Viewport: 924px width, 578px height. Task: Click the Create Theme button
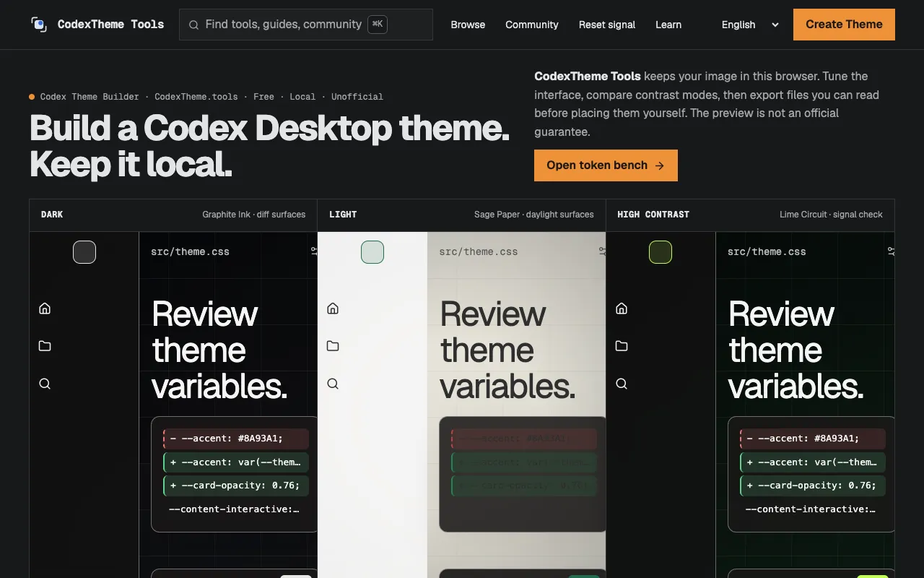[844, 25]
